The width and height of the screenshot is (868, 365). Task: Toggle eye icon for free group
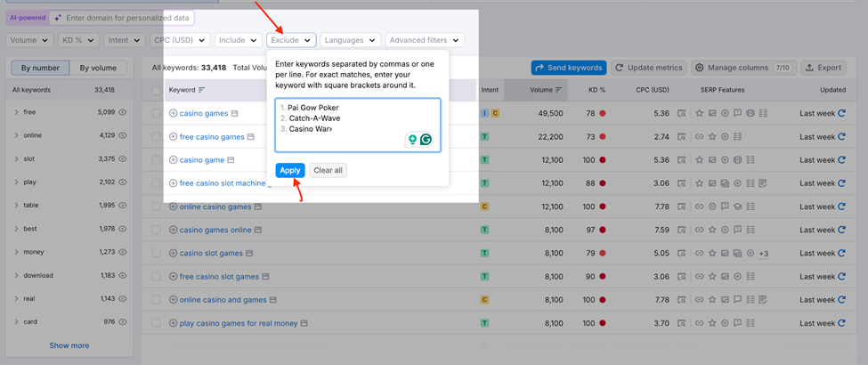122,112
